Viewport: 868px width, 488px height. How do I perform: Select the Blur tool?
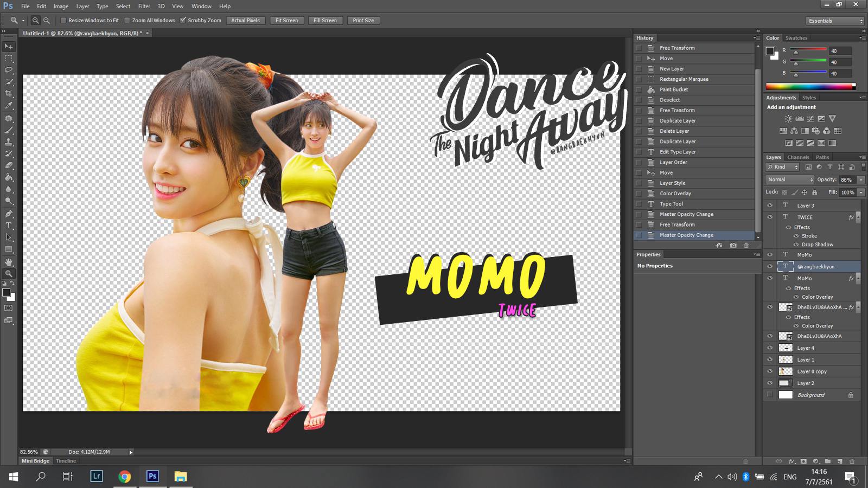9,190
